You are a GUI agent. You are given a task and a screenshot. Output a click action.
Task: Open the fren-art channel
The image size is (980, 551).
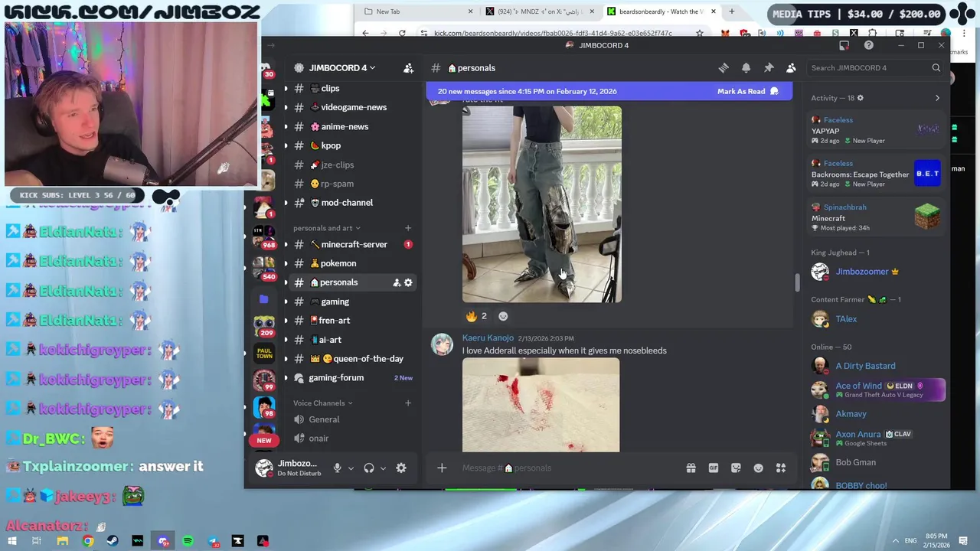(334, 321)
